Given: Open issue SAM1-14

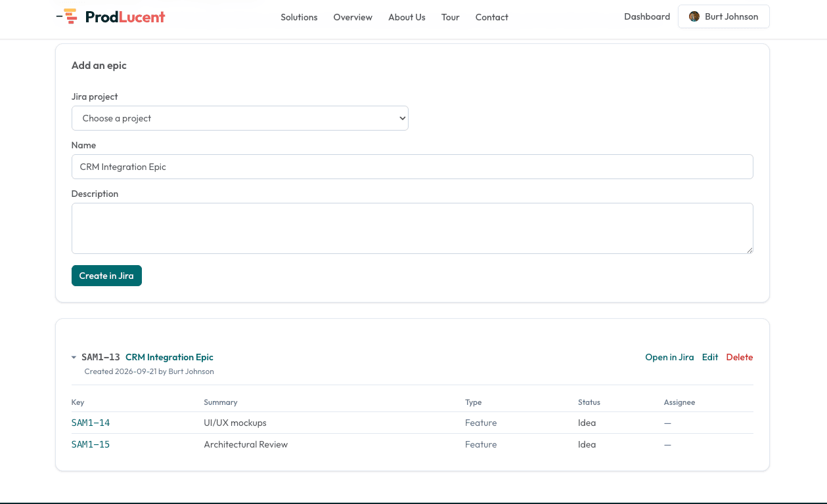Looking at the screenshot, I should pos(91,423).
